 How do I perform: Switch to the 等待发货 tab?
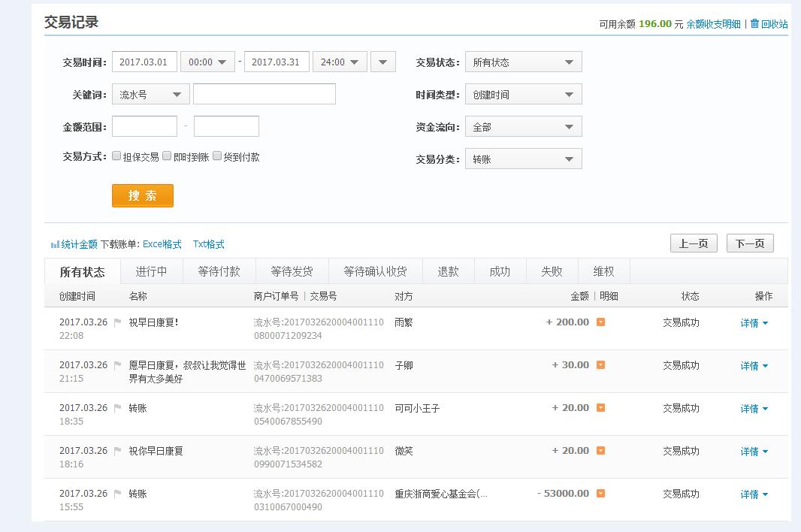point(292,271)
